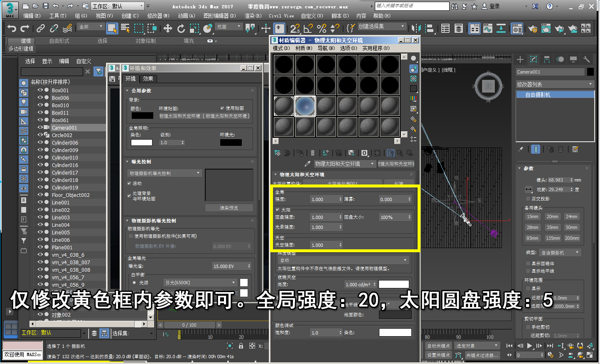Select the 85mm stock lens button
The image size is (600, 364).
532,238
